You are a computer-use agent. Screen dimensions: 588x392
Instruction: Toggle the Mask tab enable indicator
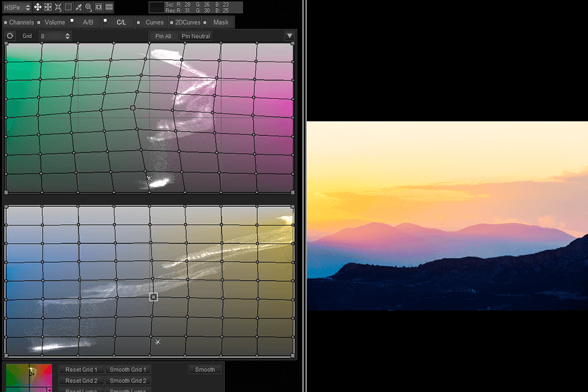[x=205, y=23]
